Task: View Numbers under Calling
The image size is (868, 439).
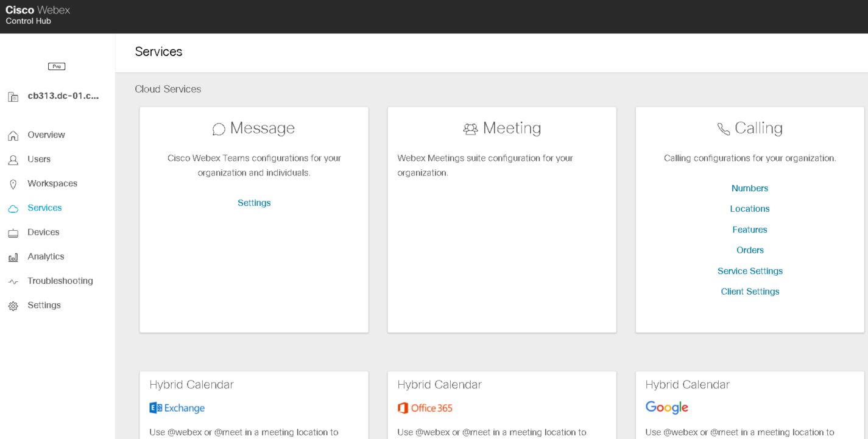Action: [x=749, y=188]
